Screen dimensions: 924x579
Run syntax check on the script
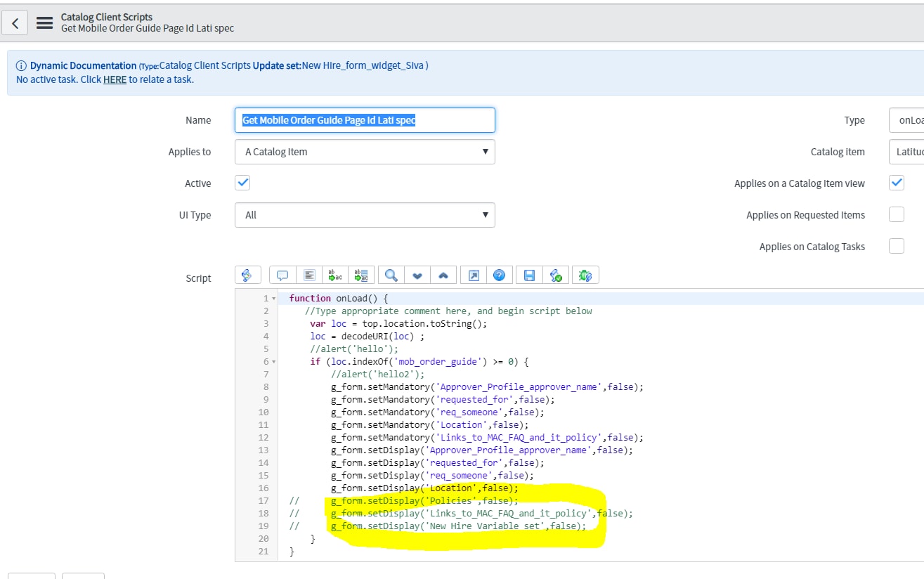click(557, 275)
